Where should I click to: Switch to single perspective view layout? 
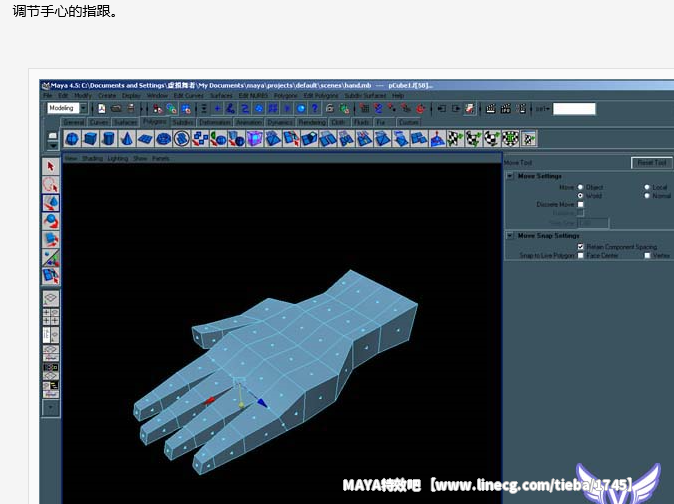pyautogui.click(x=51, y=298)
